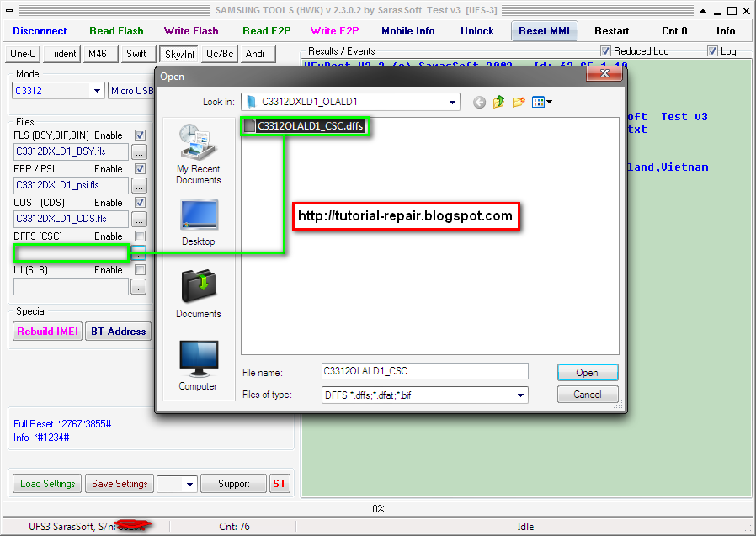Open the Desktop location

198,220
